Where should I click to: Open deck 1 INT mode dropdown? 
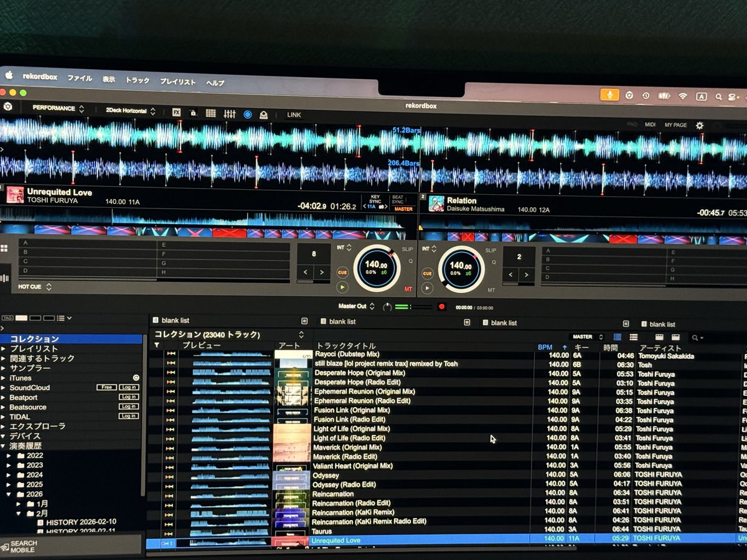[x=343, y=247]
